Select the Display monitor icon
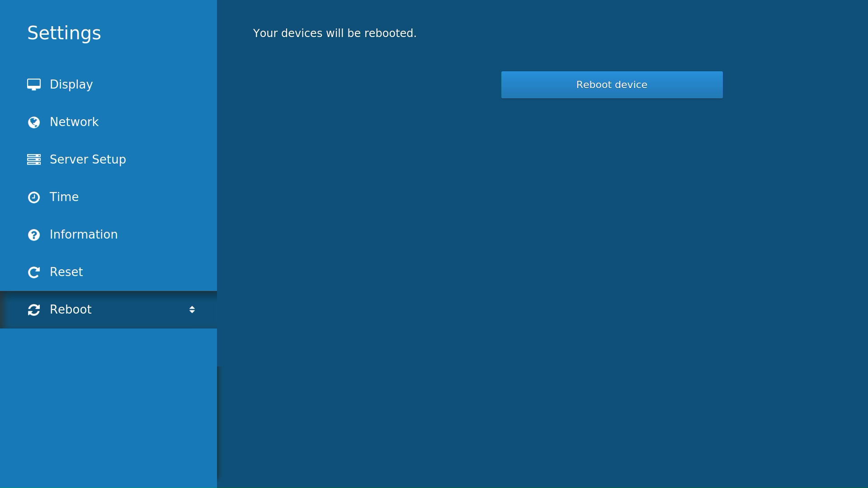Viewport: 868px width, 488px height. pos(34,84)
